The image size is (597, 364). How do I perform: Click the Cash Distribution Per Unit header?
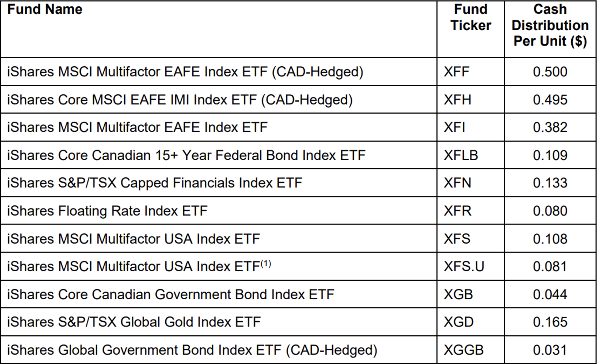pos(550,25)
